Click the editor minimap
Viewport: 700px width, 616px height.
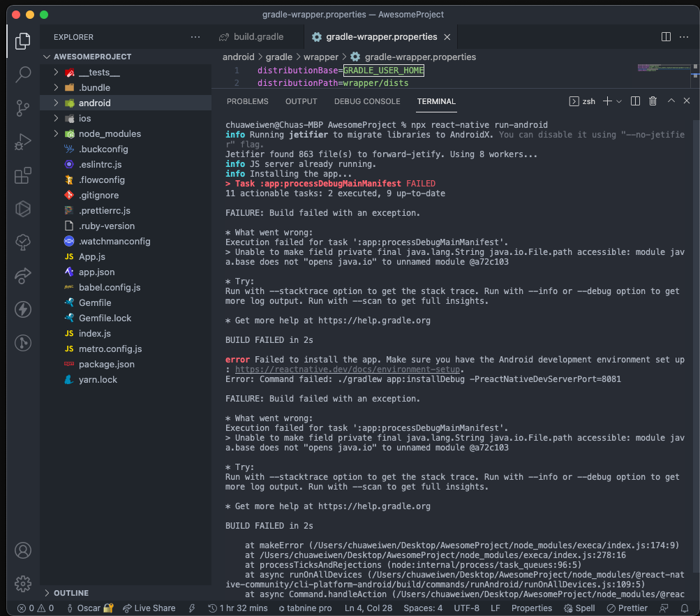(x=664, y=68)
